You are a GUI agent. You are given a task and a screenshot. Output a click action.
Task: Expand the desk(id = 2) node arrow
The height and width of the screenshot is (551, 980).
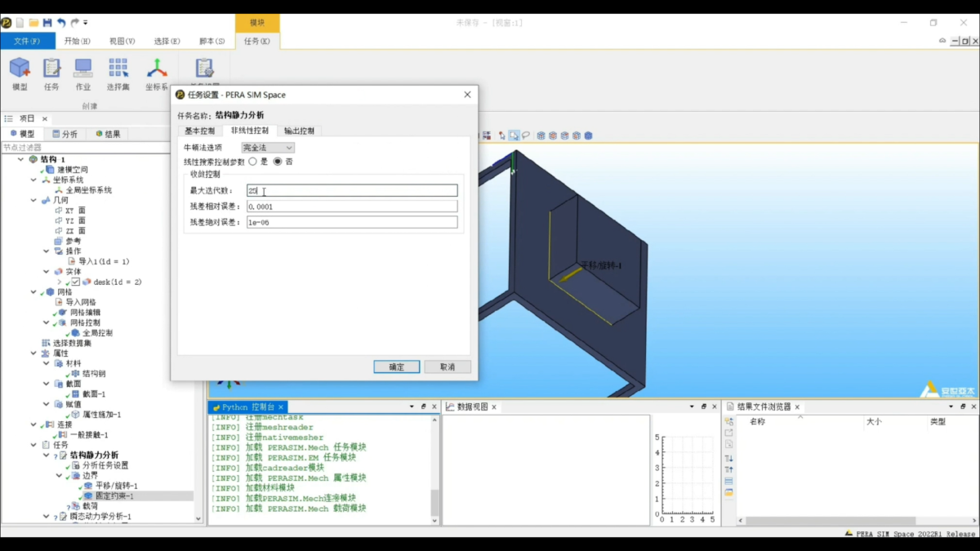tap(60, 282)
